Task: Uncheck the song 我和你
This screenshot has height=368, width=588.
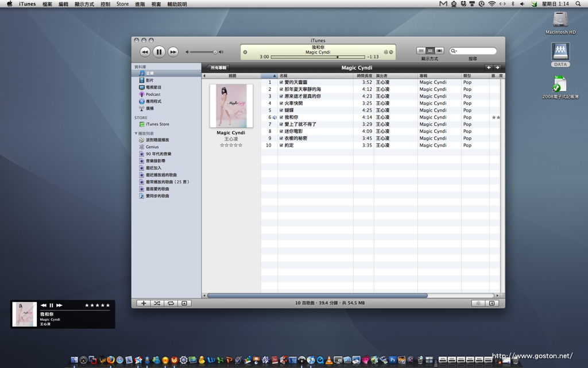Action: (281, 117)
